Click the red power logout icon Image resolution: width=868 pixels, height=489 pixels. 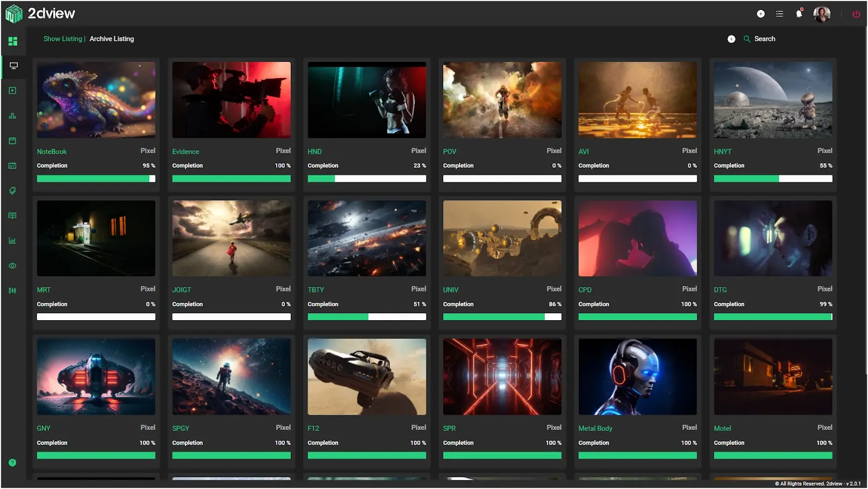pyautogui.click(x=856, y=14)
